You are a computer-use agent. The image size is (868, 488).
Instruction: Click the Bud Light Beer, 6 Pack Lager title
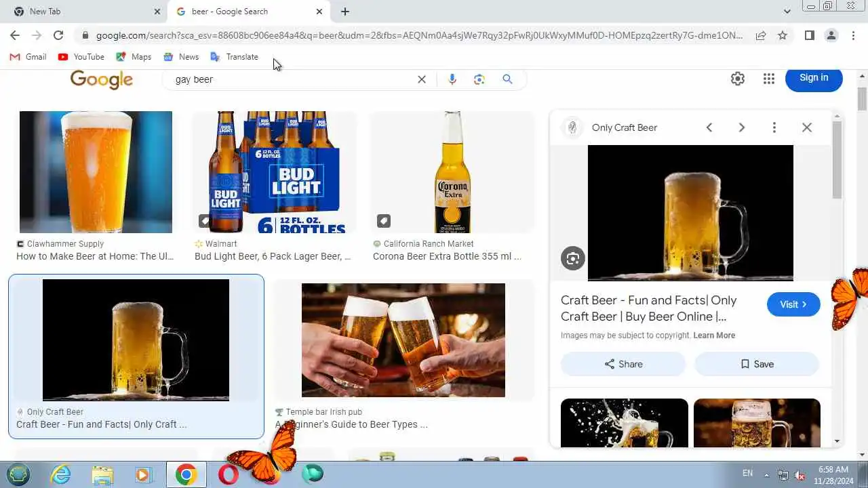[273, 256]
